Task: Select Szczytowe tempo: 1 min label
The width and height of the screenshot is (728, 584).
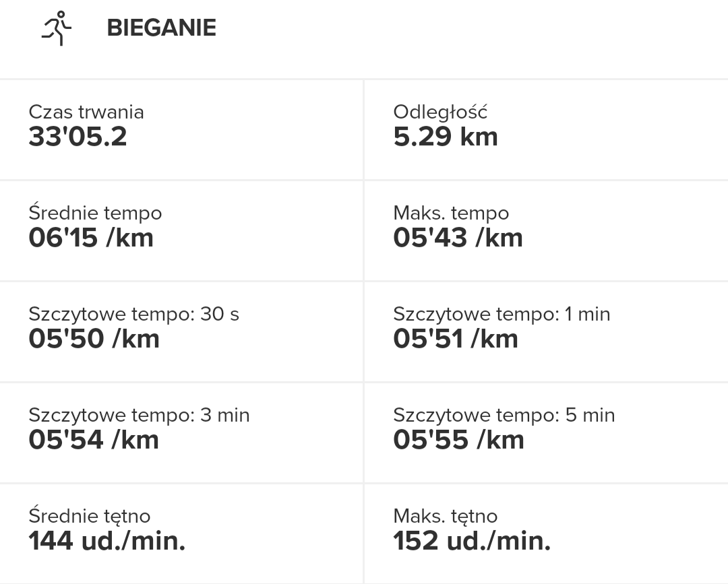Action: tap(502, 314)
